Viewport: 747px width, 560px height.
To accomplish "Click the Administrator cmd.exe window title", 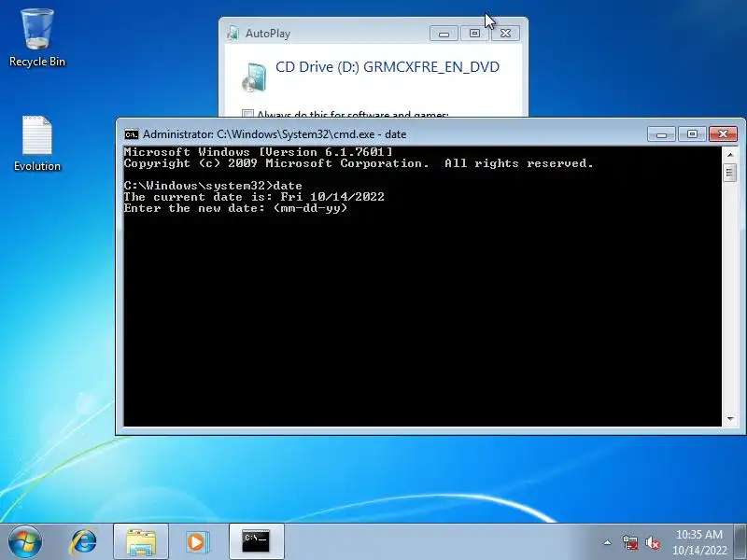I will tap(275, 134).
